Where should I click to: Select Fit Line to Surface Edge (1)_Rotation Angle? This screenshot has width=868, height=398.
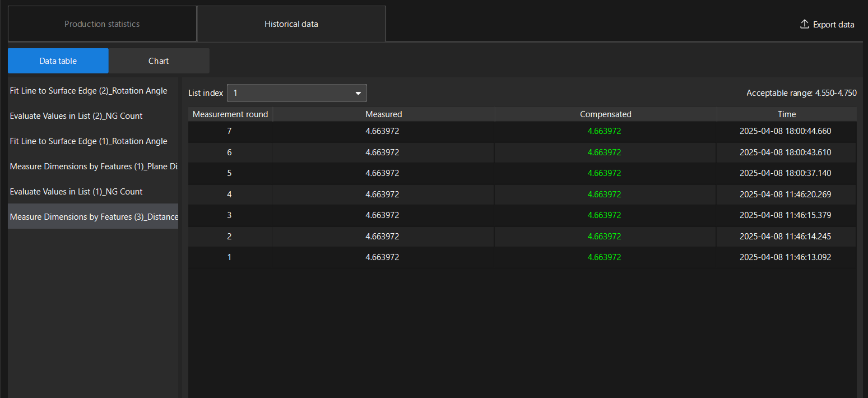89,141
